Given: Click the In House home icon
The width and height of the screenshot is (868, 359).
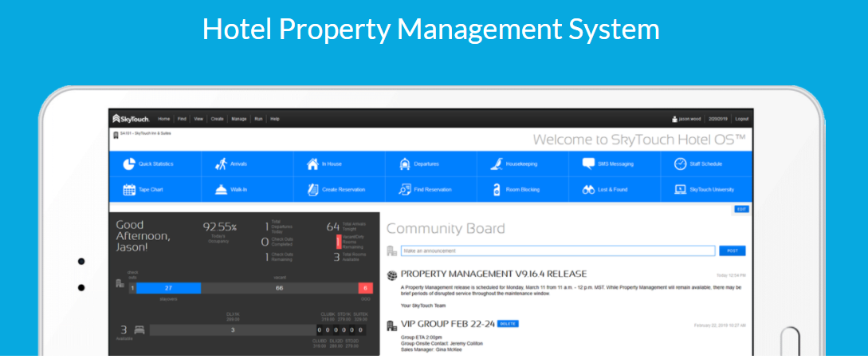Looking at the screenshot, I should pos(312,164).
